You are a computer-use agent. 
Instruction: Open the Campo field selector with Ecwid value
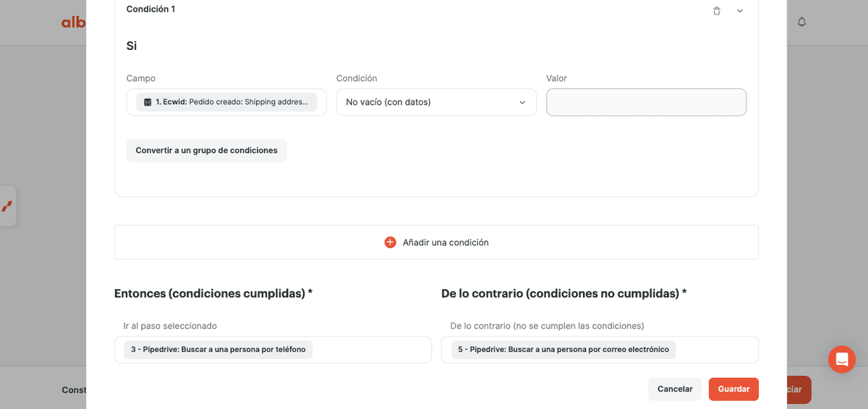pyautogui.click(x=226, y=103)
